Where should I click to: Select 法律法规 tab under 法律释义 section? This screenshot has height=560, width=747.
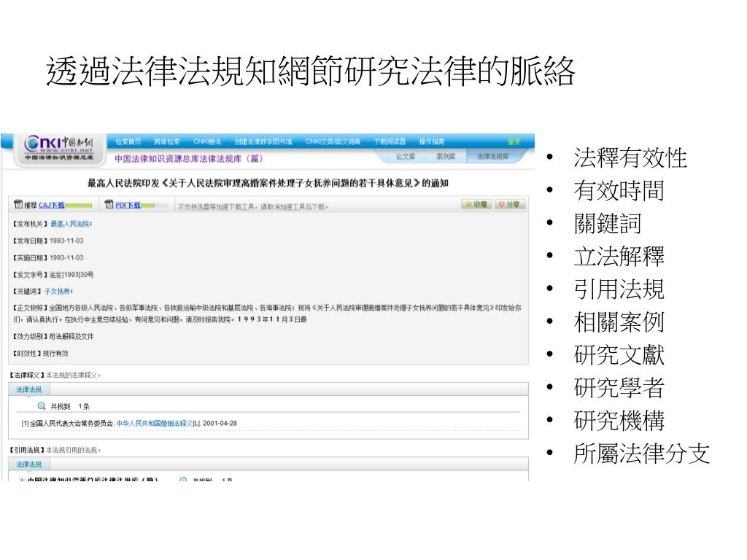click(29, 389)
